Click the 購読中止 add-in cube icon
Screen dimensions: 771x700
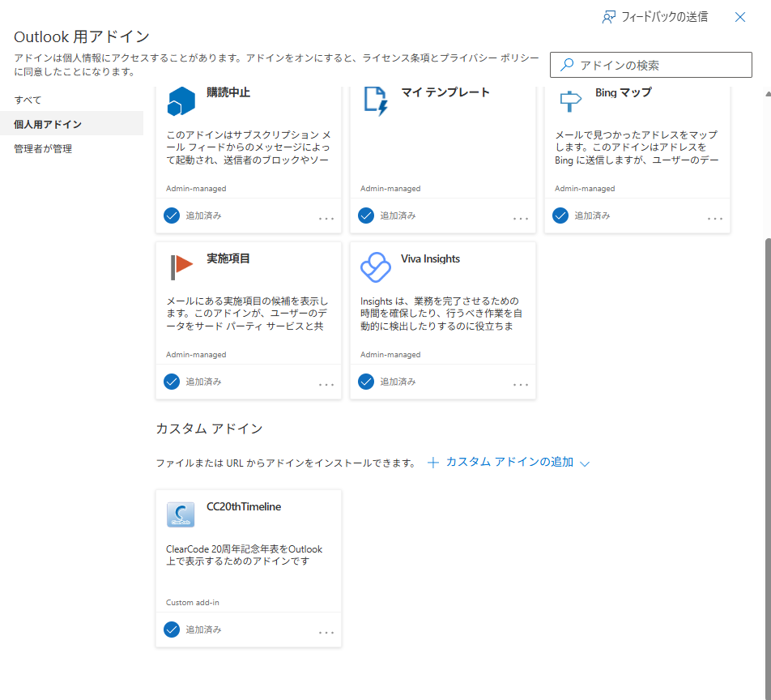tap(181, 100)
